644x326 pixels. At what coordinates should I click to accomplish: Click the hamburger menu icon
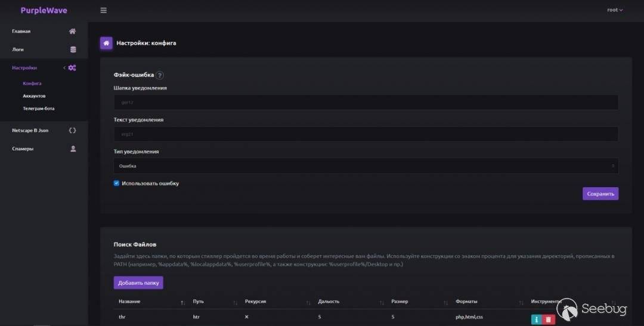coord(104,10)
